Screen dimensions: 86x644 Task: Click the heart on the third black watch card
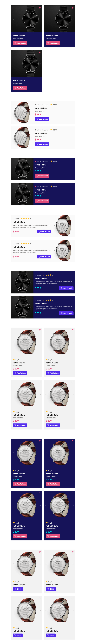(x=39, y=53)
